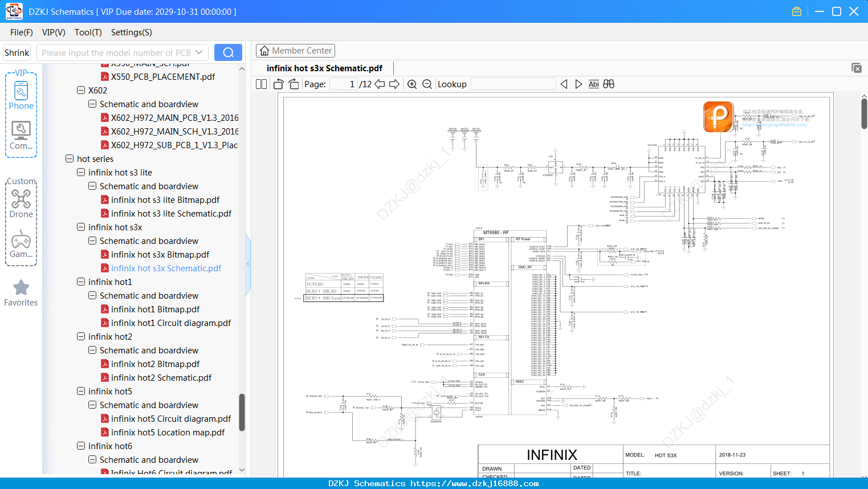Open the Game category in sidebar
This screenshot has width=868, height=489.
[21, 244]
